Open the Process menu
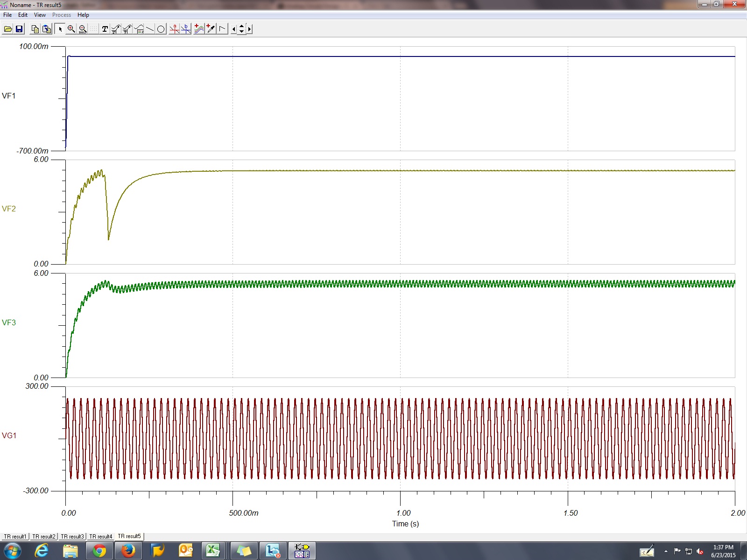The width and height of the screenshot is (747, 560). [62, 15]
